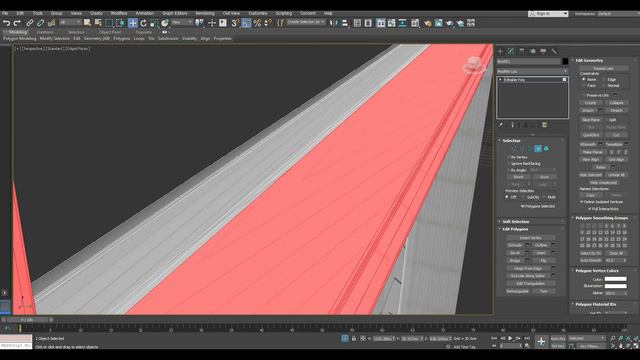Open the Create panel plus icon
Image resolution: width=640 pixels, height=360 pixels.
(500, 51)
